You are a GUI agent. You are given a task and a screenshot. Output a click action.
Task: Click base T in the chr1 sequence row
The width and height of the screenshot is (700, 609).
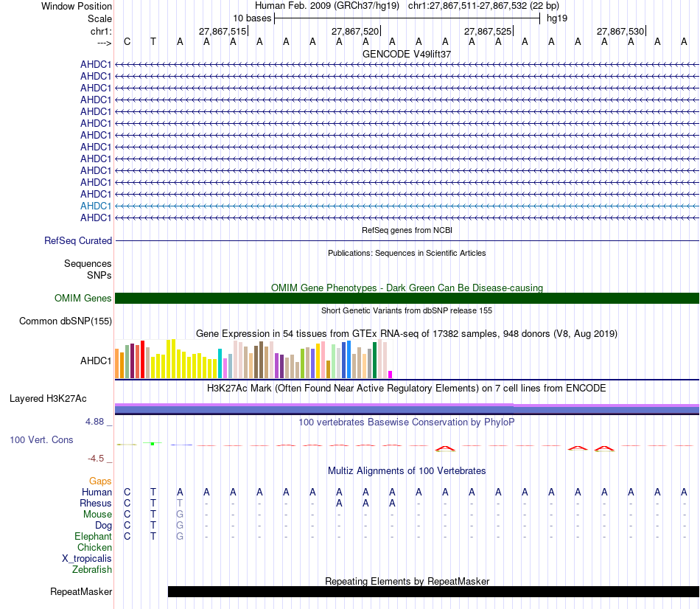click(x=153, y=42)
